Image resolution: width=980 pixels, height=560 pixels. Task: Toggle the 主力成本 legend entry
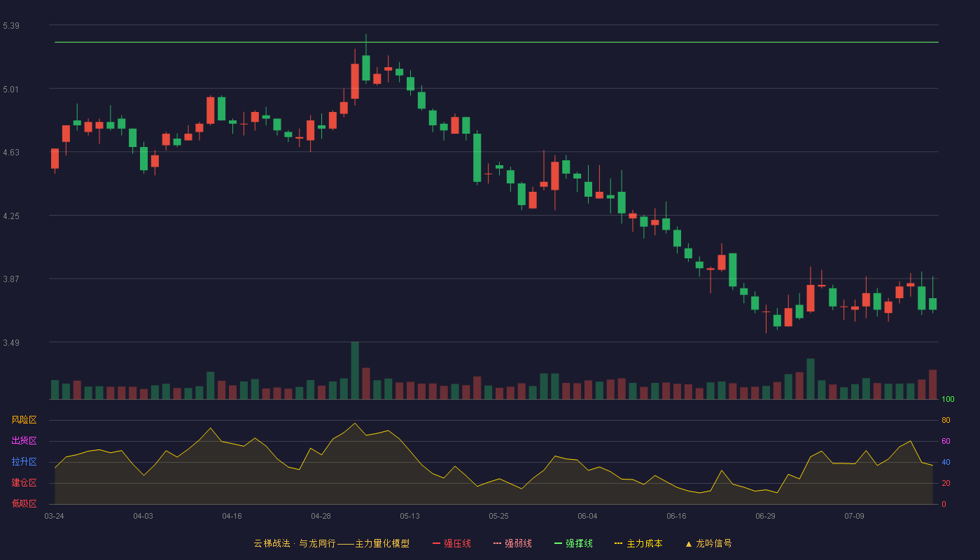638,543
